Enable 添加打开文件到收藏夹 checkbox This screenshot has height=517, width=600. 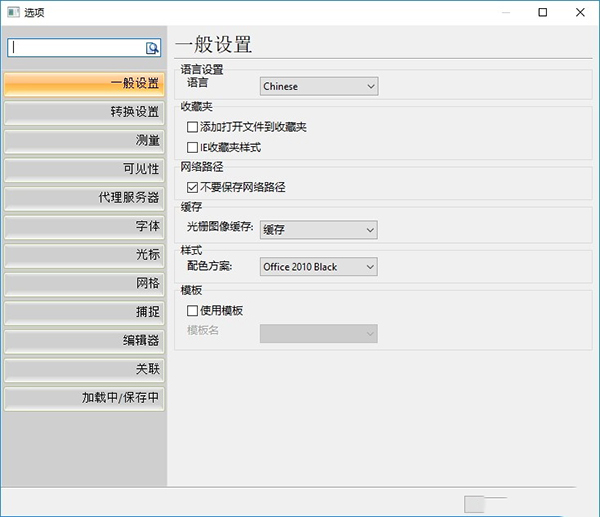(192, 127)
